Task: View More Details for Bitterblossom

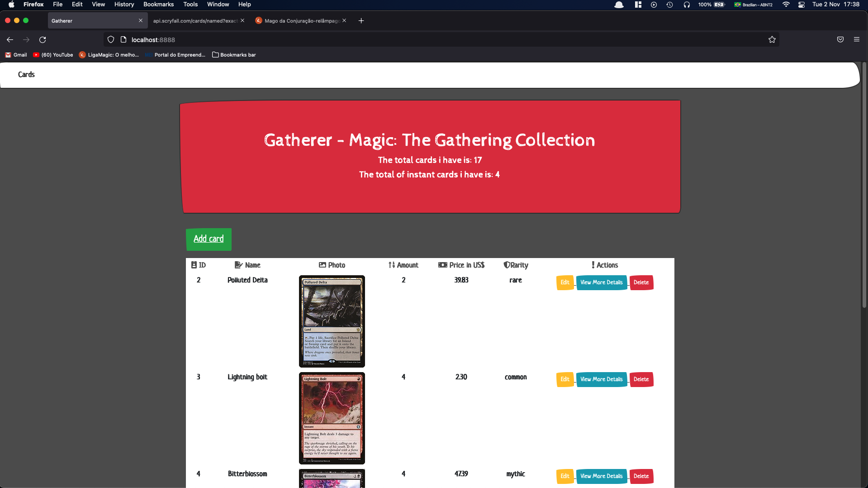Action: pyautogui.click(x=602, y=476)
